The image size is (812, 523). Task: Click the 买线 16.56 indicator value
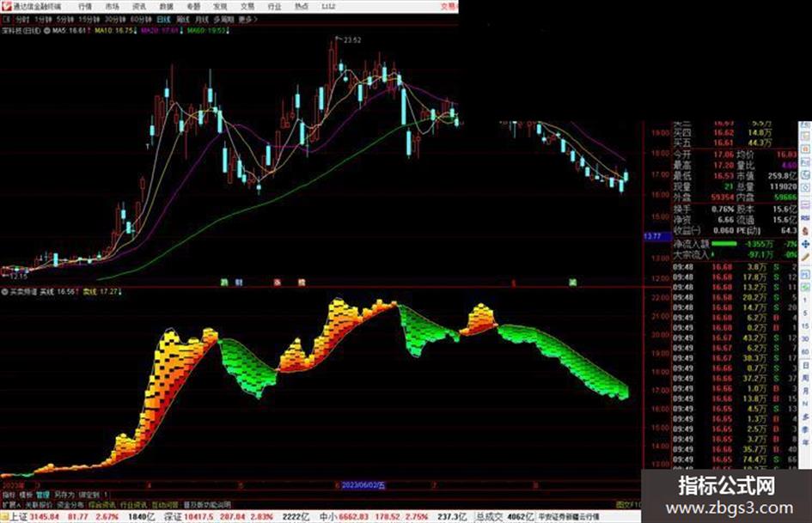pos(59,292)
